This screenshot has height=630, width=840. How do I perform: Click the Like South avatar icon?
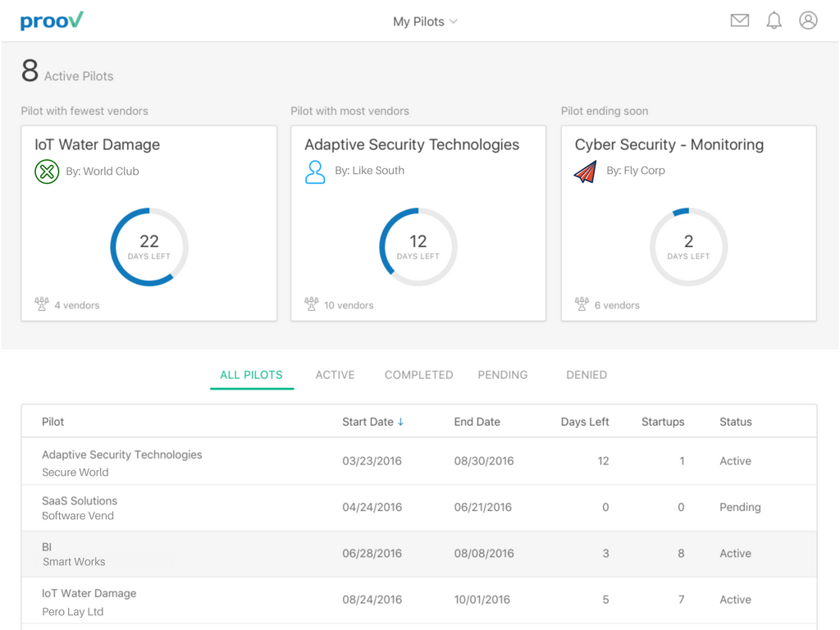pyautogui.click(x=315, y=171)
